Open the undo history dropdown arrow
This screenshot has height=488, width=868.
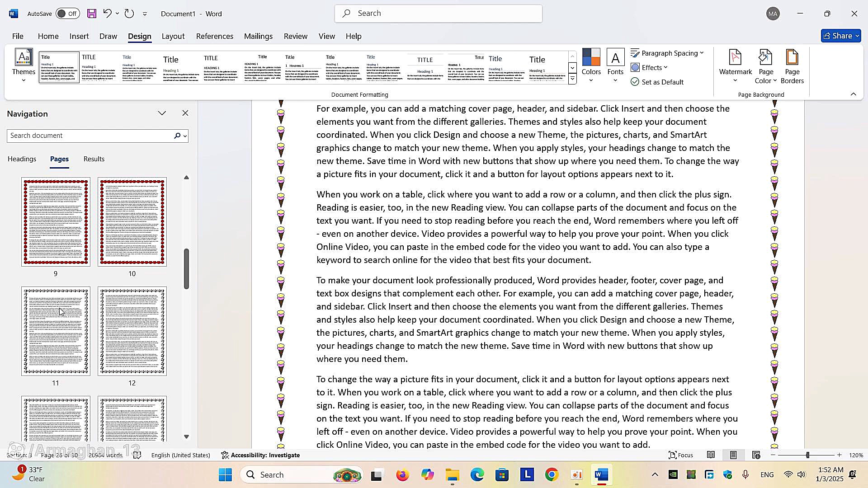(118, 14)
